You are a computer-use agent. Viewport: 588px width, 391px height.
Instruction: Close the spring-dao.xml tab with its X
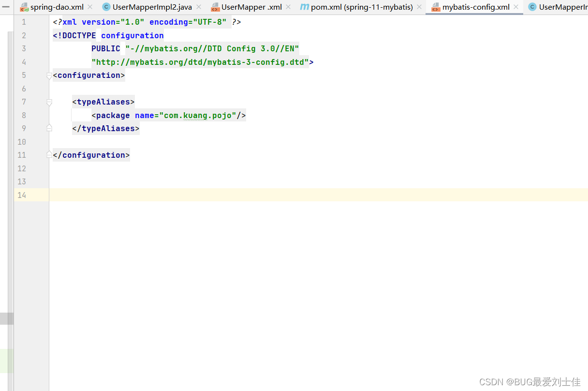click(90, 7)
